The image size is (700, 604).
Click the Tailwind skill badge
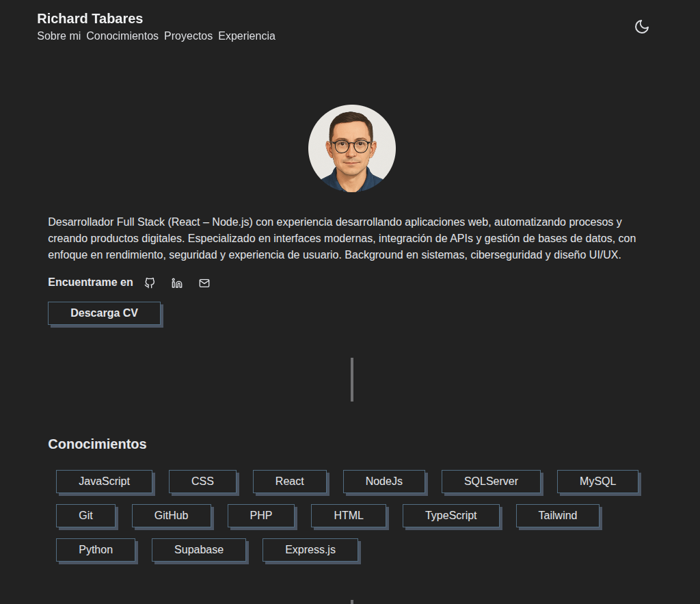click(x=558, y=516)
